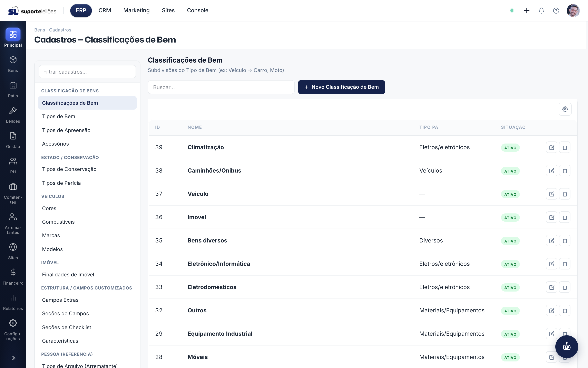Viewport: 588px width, 368px height.
Task: Delete the Climatização row
Action: tap(565, 147)
